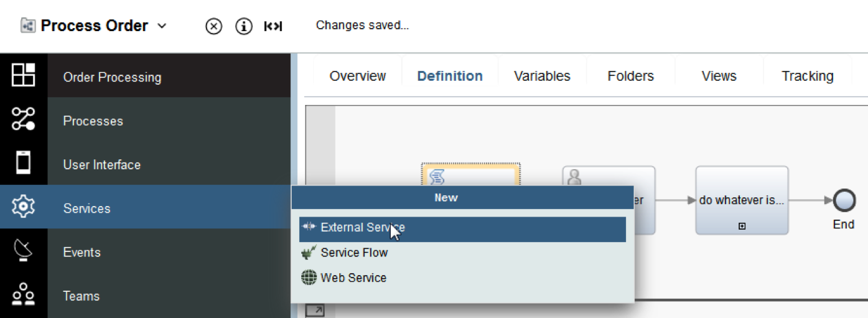Expand the subprocess plus marker on activity

742,227
